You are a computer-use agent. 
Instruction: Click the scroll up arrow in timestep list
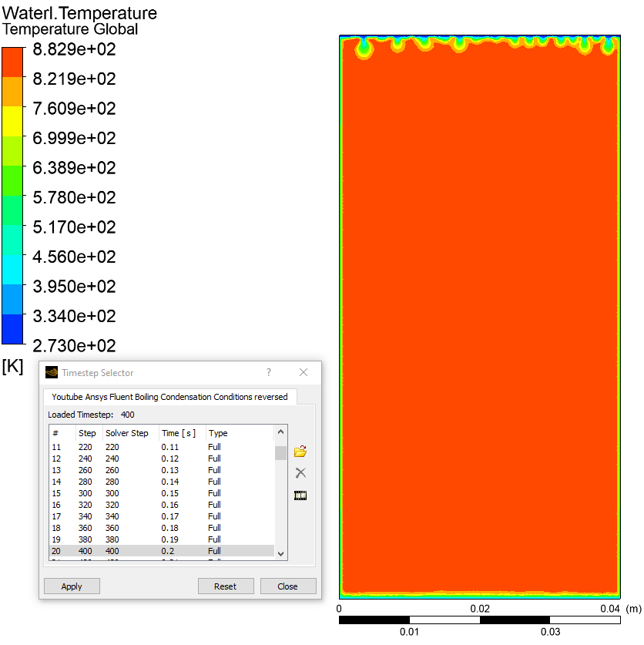tap(281, 432)
